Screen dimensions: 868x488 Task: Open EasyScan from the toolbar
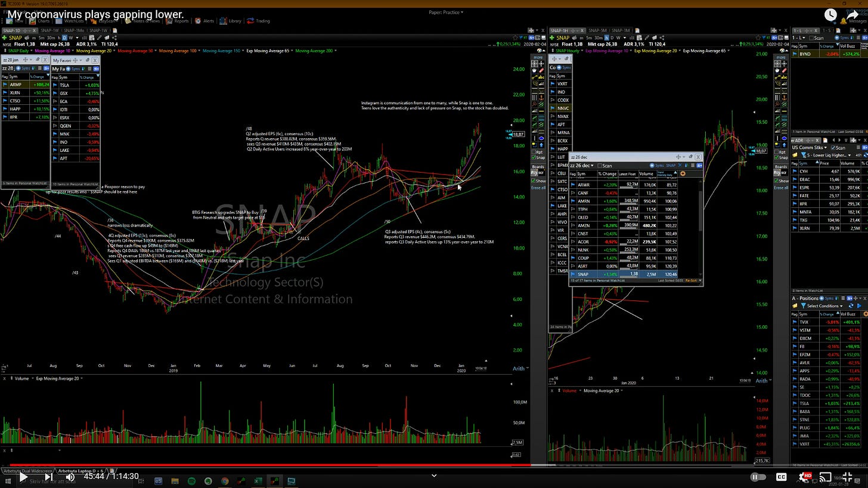pyautogui.click(x=104, y=21)
